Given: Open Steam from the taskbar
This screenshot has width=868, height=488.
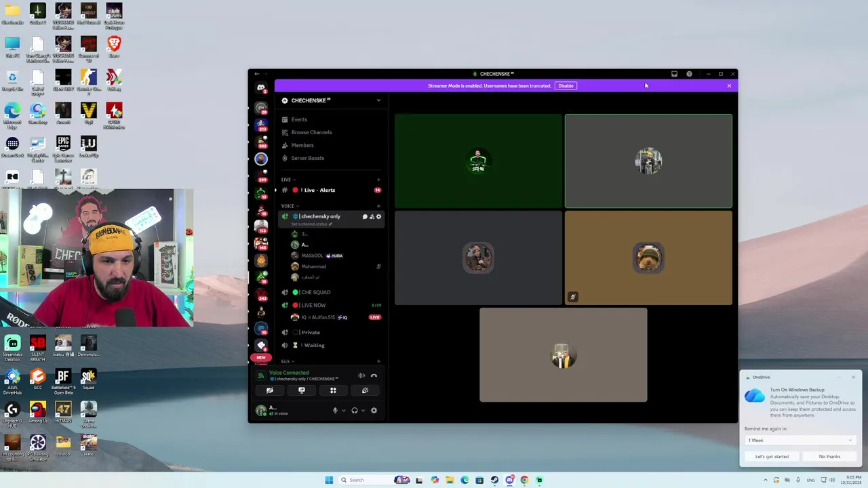Looking at the screenshot, I should coord(494,480).
